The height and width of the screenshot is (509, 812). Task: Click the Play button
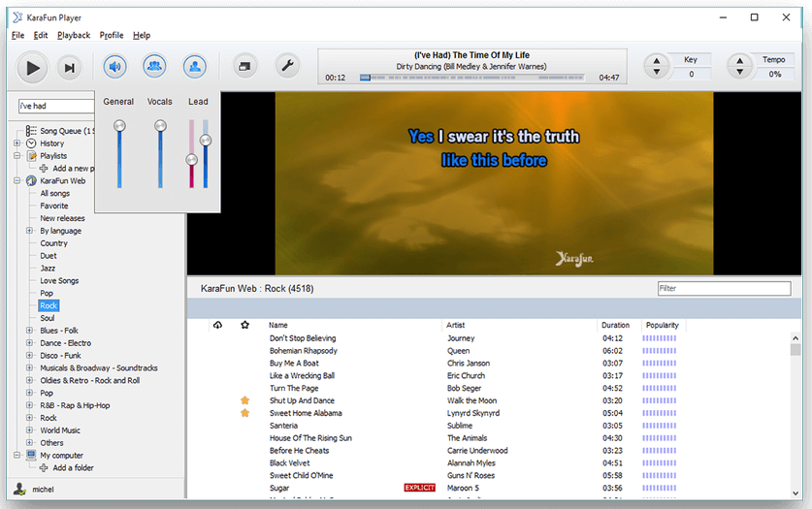click(x=32, y=68)
